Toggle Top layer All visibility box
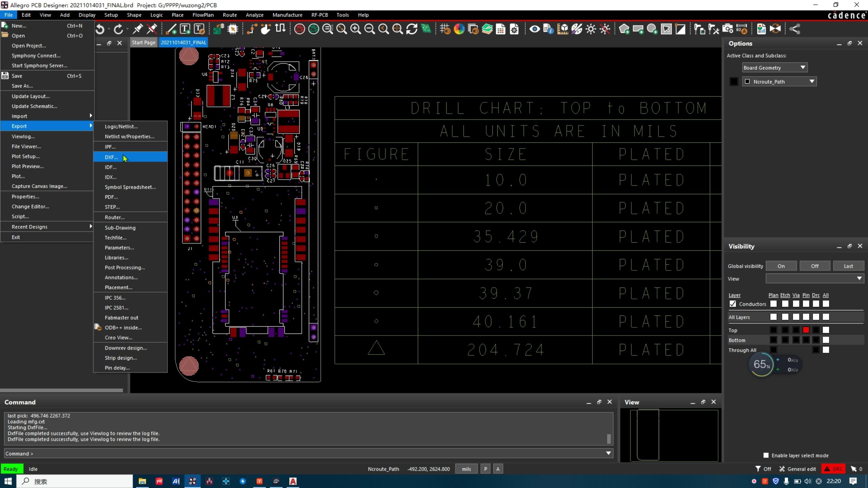Screen dimensions: 868x488 pyautogui.click(x=826, y=330)
